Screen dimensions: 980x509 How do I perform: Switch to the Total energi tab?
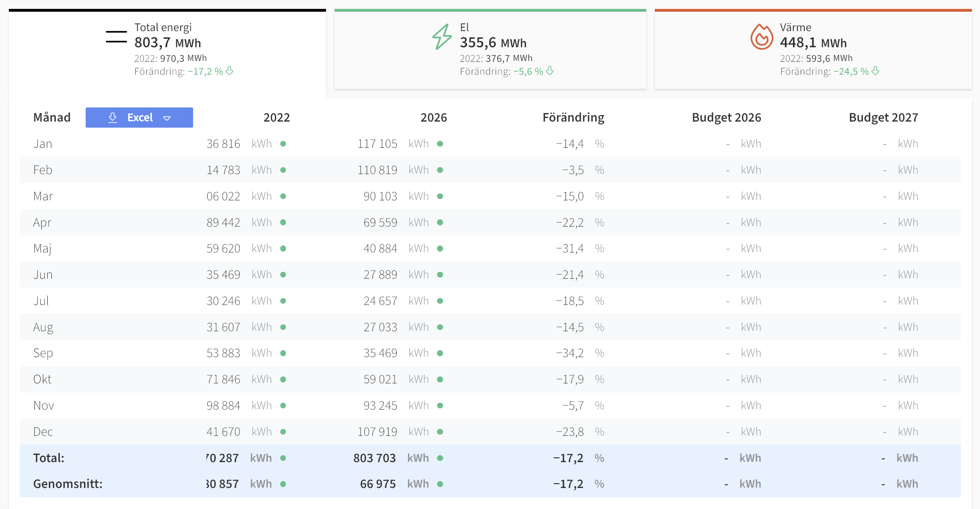coord(167,49)
